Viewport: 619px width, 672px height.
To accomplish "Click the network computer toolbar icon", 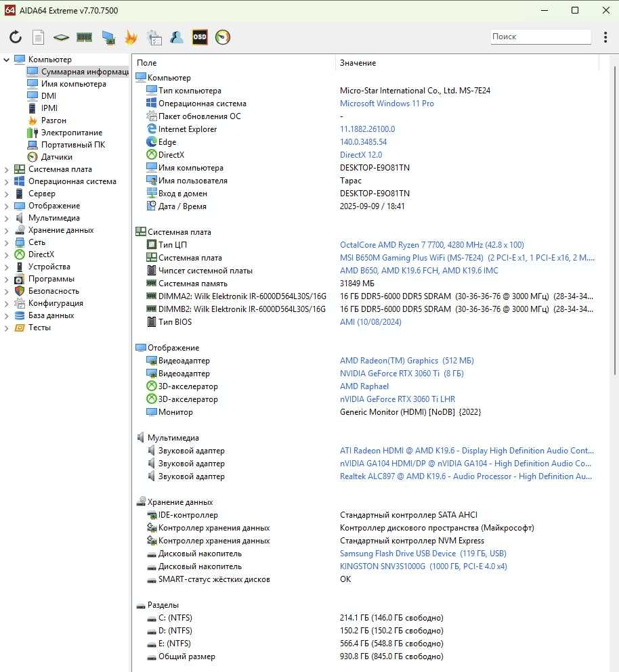I will point(108,37).
